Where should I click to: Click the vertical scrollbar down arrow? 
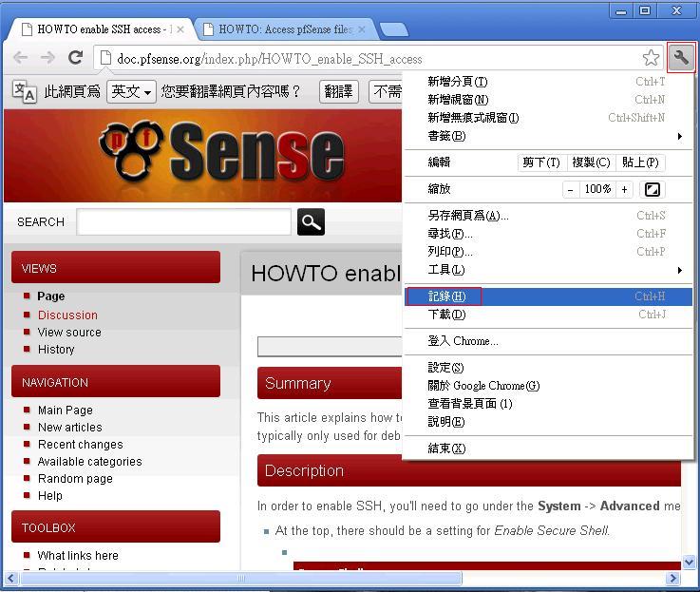[689, 562]
